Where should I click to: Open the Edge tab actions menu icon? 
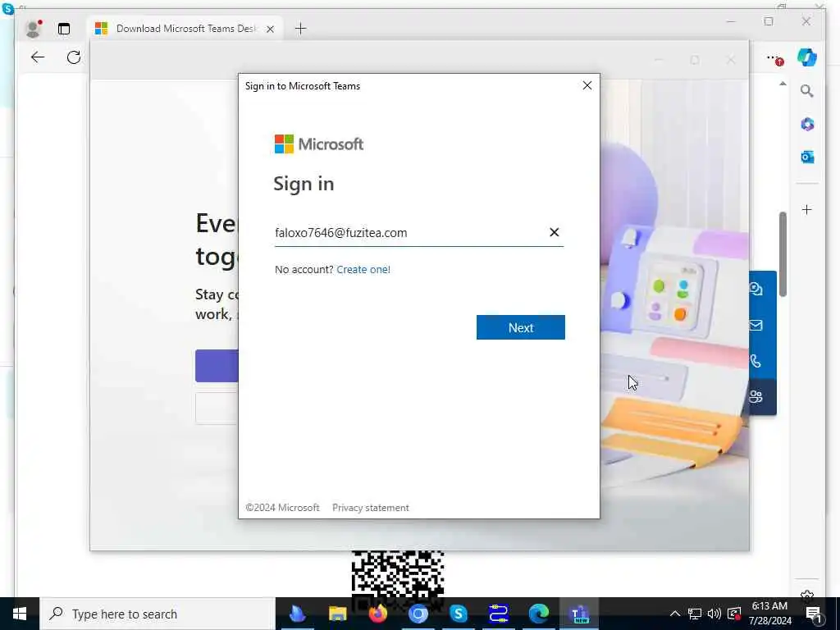[64, 29]
